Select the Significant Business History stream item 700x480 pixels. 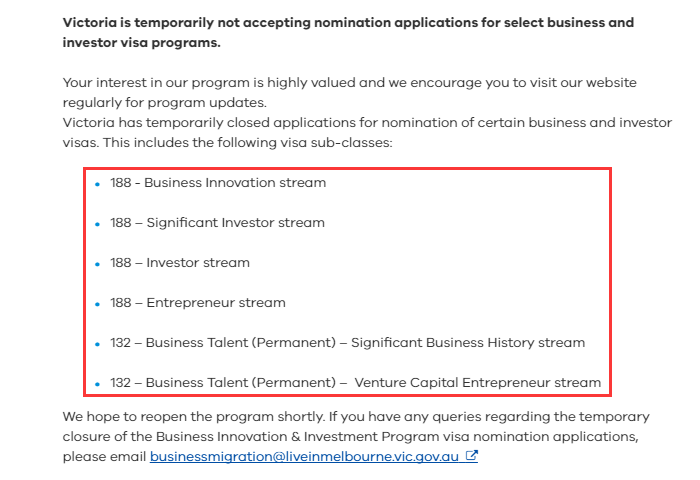(347, 343)
